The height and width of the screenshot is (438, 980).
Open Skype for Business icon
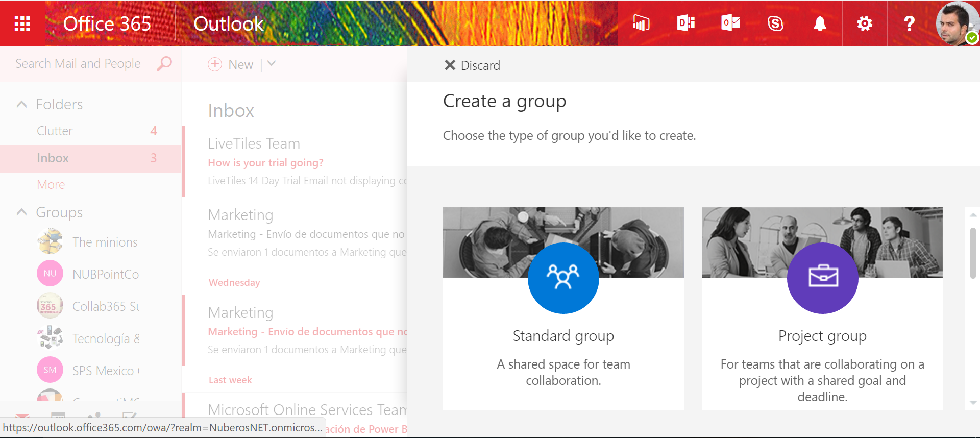pyautogui.click(x=775, y=23)
